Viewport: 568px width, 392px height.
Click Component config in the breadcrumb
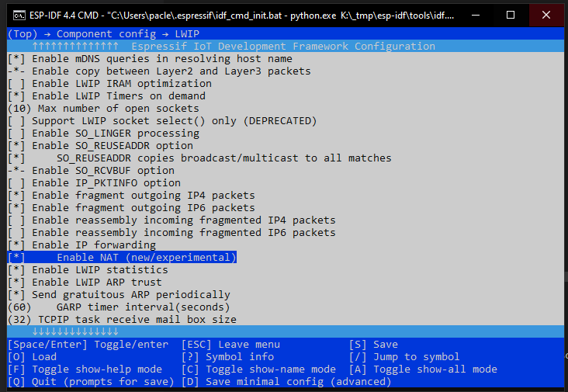(106, 33)
